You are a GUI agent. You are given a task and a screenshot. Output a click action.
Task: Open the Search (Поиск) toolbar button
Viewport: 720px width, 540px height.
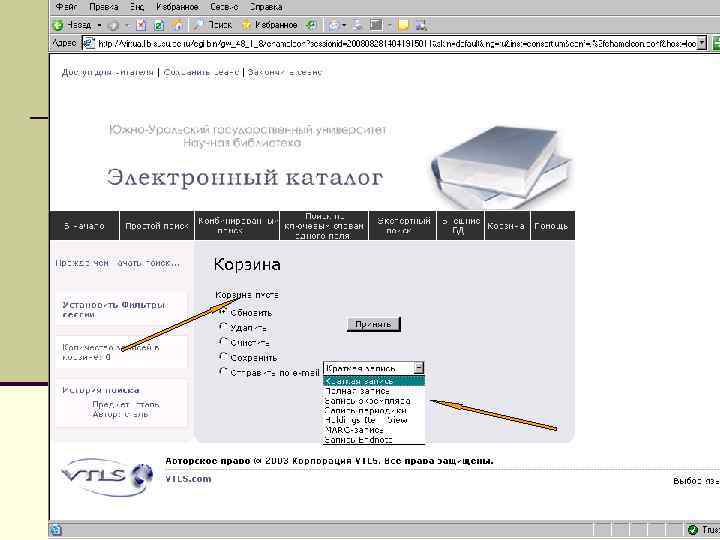[x=213, y=25]
